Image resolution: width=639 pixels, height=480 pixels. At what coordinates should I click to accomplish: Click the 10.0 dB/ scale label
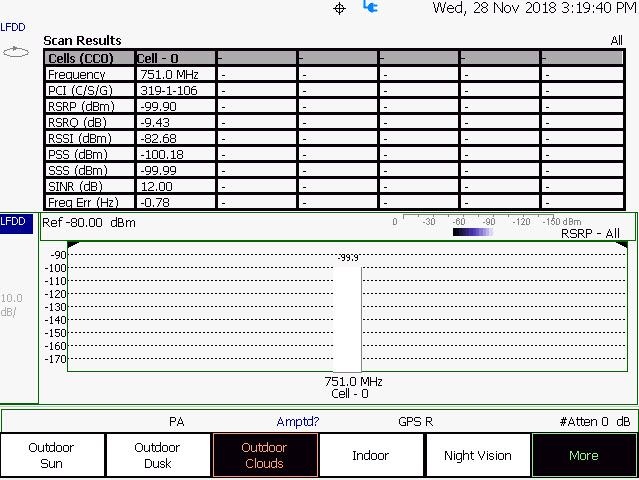pyautogui.click(x=11, y=305)
